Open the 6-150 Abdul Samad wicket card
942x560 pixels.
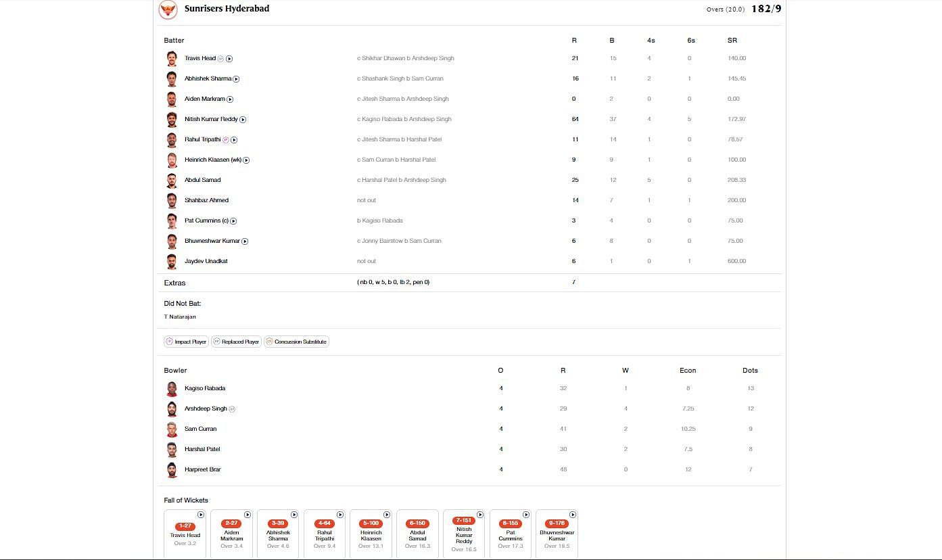point(417,534)
